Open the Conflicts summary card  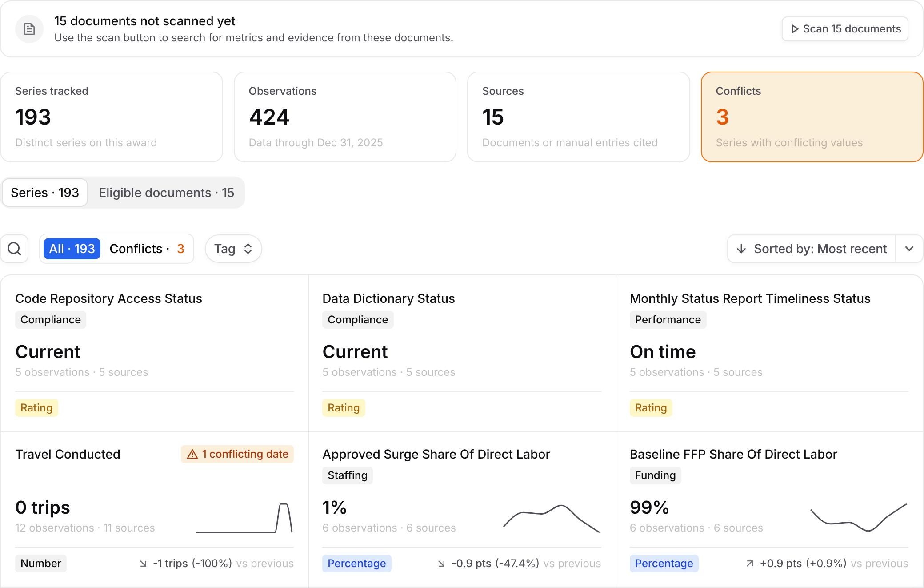[812, 117]
